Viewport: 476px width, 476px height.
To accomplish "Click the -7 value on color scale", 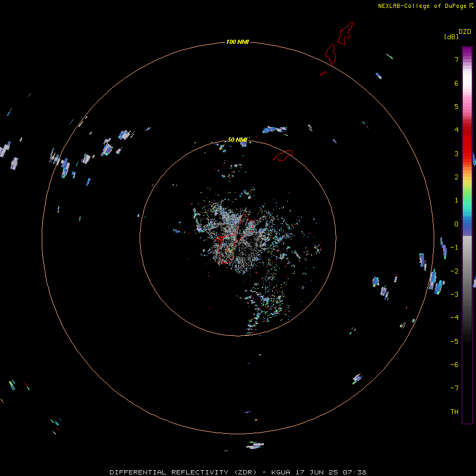I will click(454, 388).
